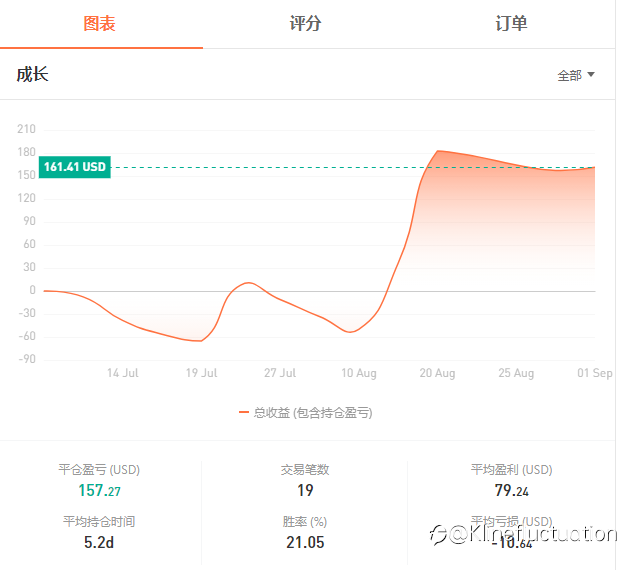The image size is (623, 570).
Task: Click the 胜率 value 21.05
Action: click(x=305, y=542)
